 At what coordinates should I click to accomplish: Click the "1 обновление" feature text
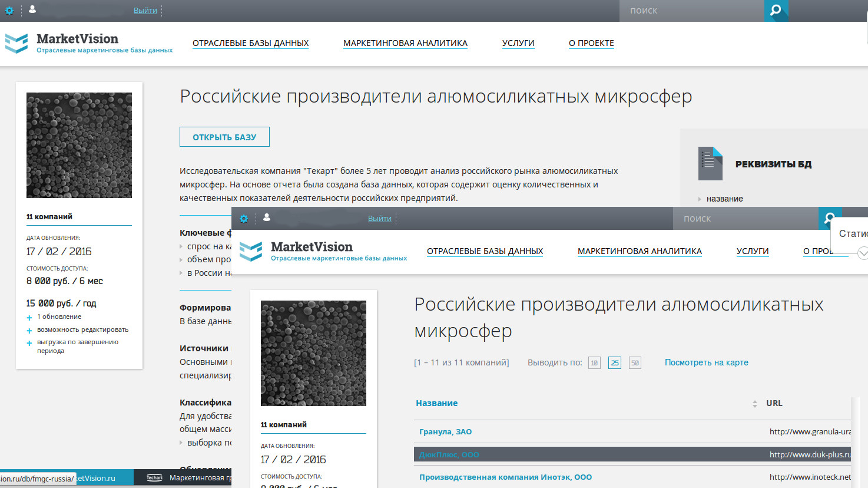click(x=59, y=316)
